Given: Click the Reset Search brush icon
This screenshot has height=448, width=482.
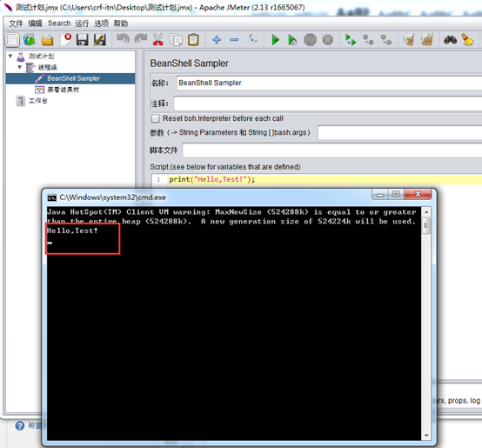Looking at the screenshot, I should coord(467,40).
